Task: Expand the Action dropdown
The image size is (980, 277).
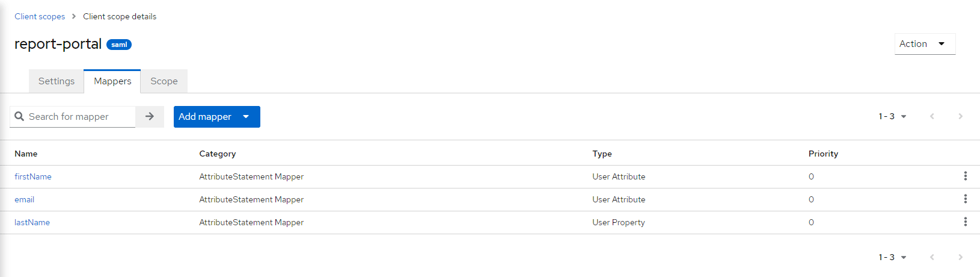Action: [924, 44]
